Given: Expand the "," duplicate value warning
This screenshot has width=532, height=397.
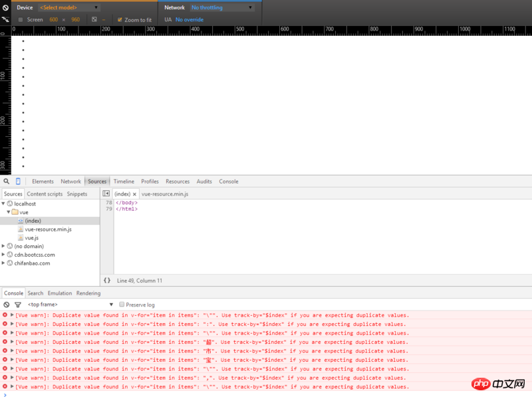Looking at the screenshot, I should coord(12,377).
